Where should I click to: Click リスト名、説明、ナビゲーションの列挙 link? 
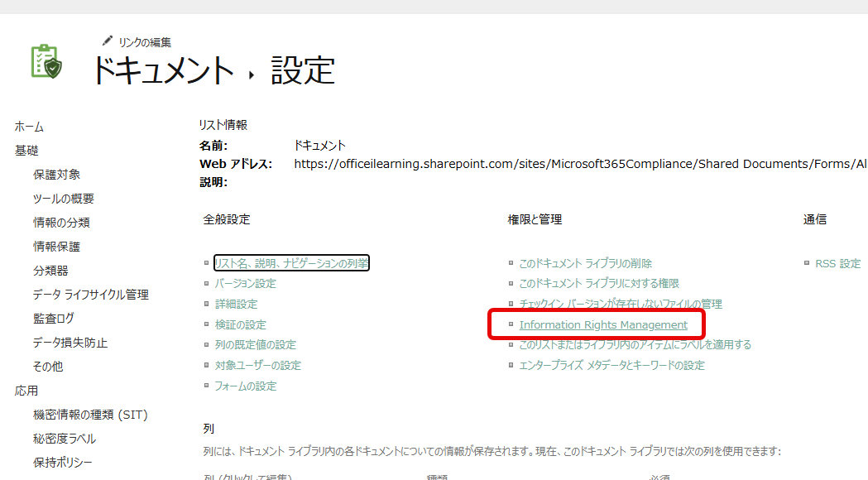(x=291, y=263)
